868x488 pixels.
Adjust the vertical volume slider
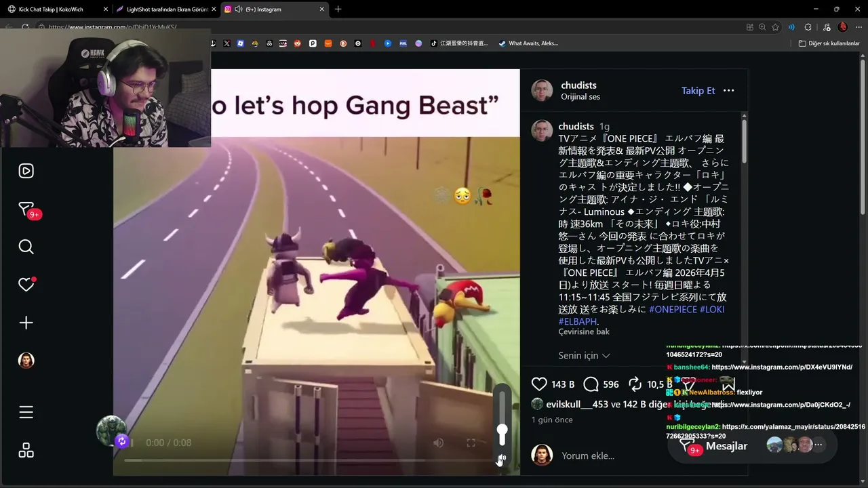[x=502, y=418]
